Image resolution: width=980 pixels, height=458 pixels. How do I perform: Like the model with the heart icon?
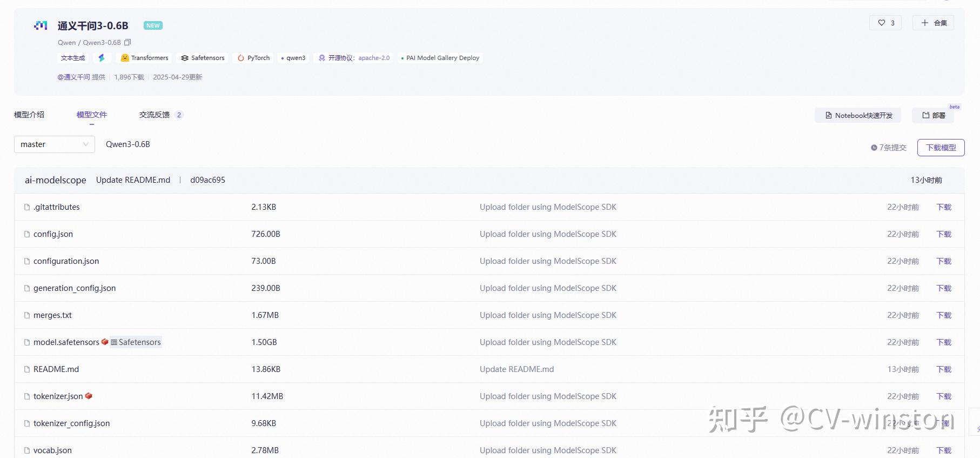882,23
